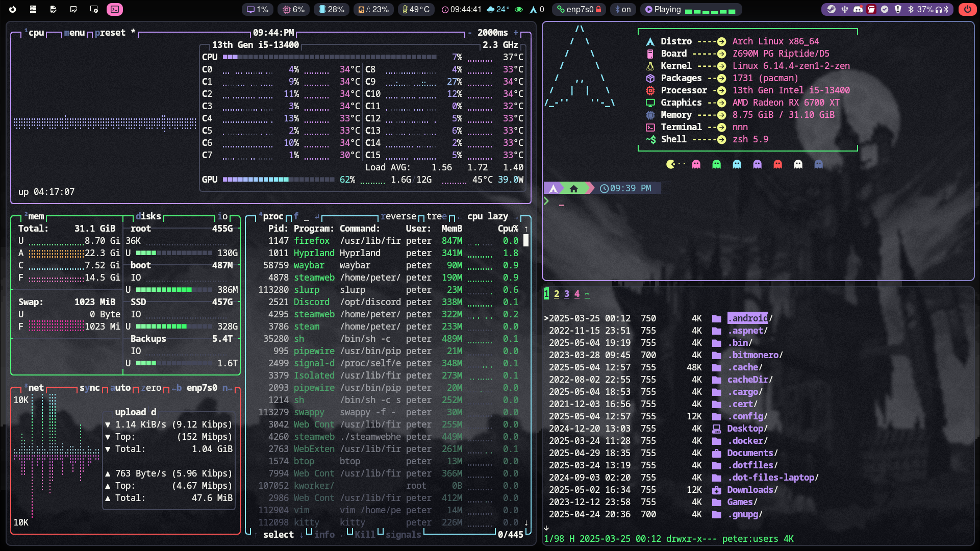Image resolution: width=980 pixels, height=551 pixels.
Task: Switch to nnn context tab 3
Action: tap(567, 294)
